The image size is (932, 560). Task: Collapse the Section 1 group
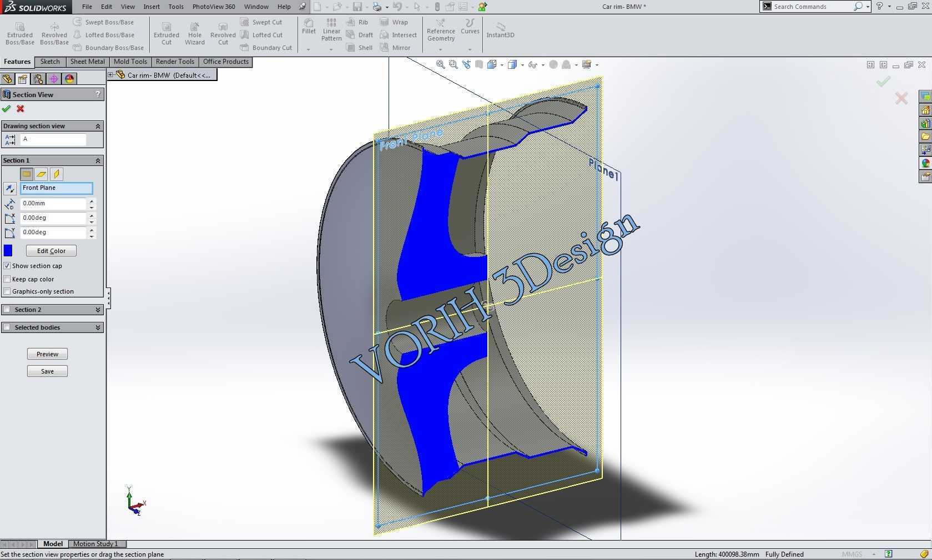click(x=98, y=160)
